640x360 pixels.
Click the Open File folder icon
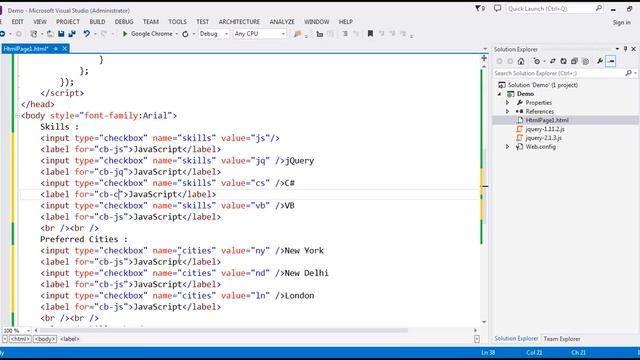(50, 34)
